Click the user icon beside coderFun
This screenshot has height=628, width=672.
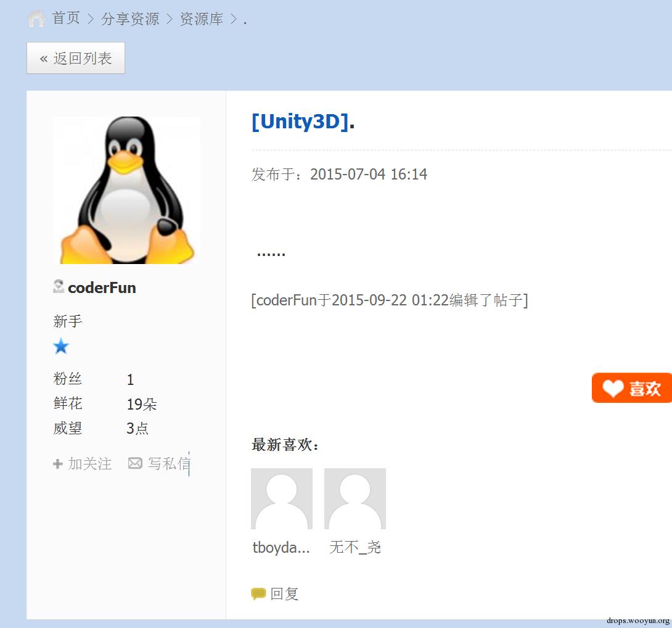[59, 286]
